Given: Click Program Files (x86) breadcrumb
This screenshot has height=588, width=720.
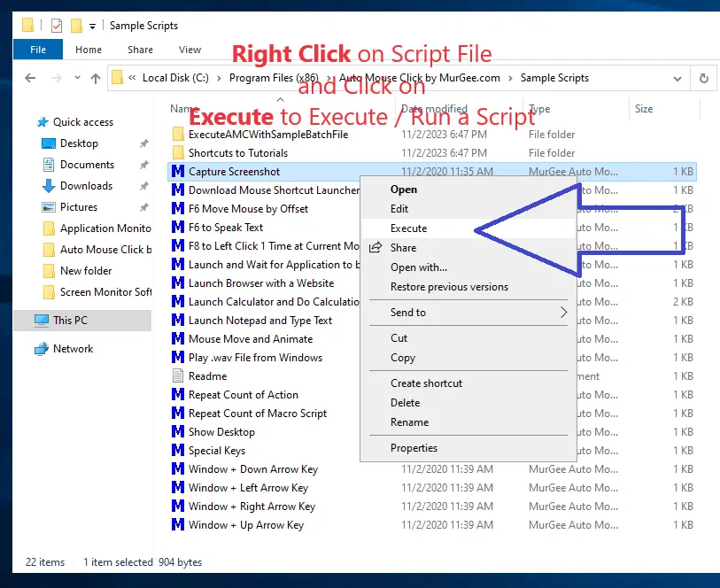Looking at the screenshot, I should [x=274, y=78].
